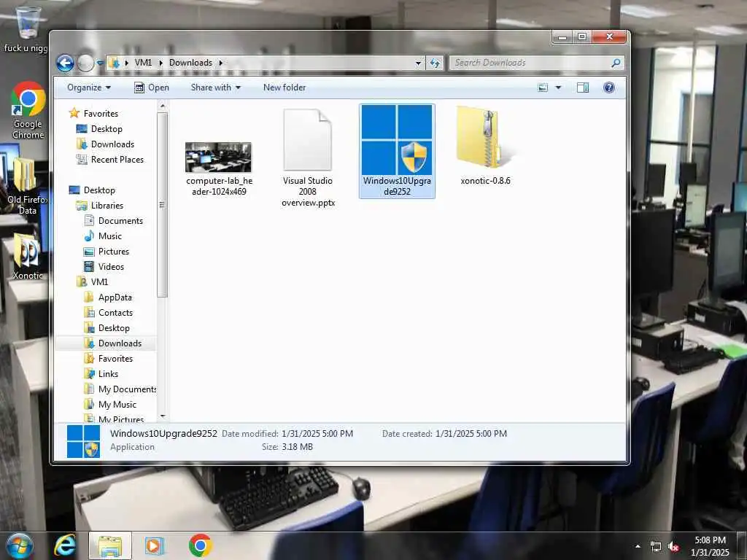Open the view options dropdown arrow
The height and width of the screenshot is (560, 747).
[558, 87]
